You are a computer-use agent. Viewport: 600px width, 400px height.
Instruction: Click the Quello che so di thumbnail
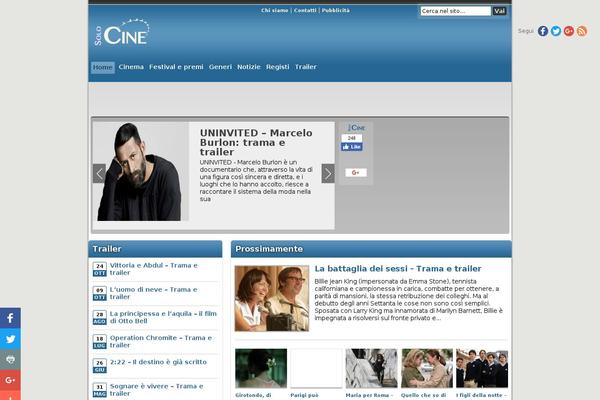[427, 368]
